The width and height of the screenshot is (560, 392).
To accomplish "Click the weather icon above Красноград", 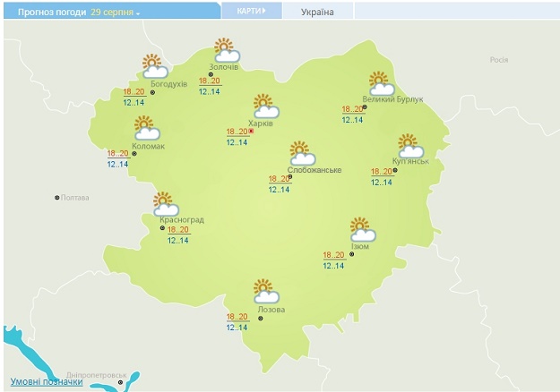I will (165, 203).
